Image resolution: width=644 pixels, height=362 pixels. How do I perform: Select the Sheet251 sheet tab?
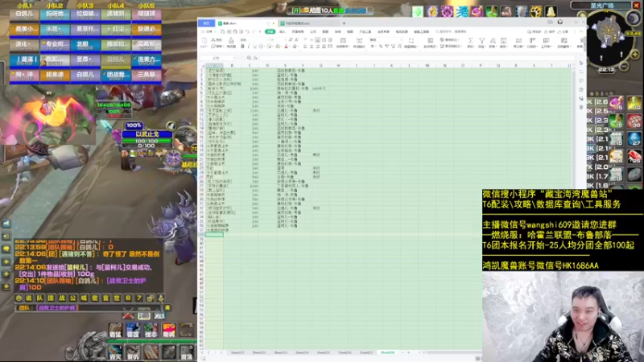237,352
